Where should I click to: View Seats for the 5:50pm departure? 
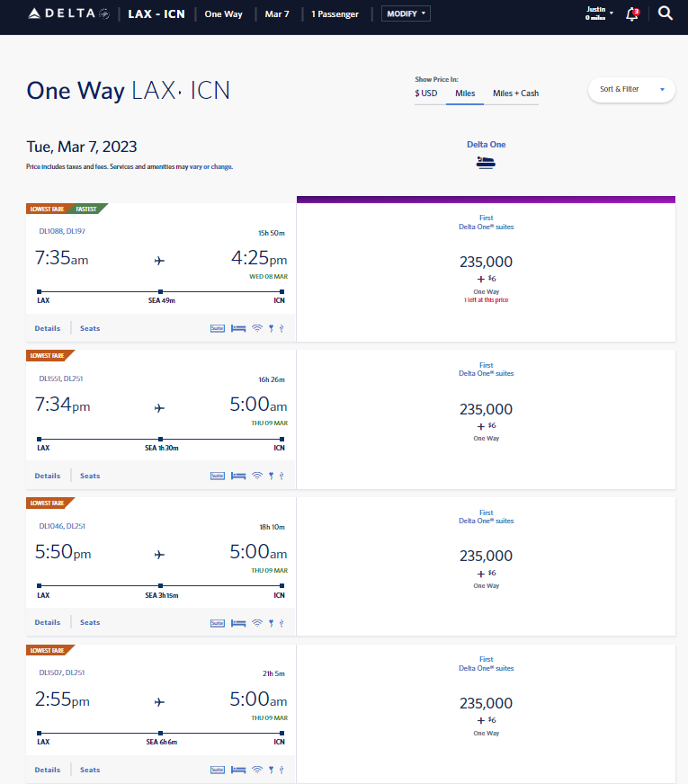point(89,622)
